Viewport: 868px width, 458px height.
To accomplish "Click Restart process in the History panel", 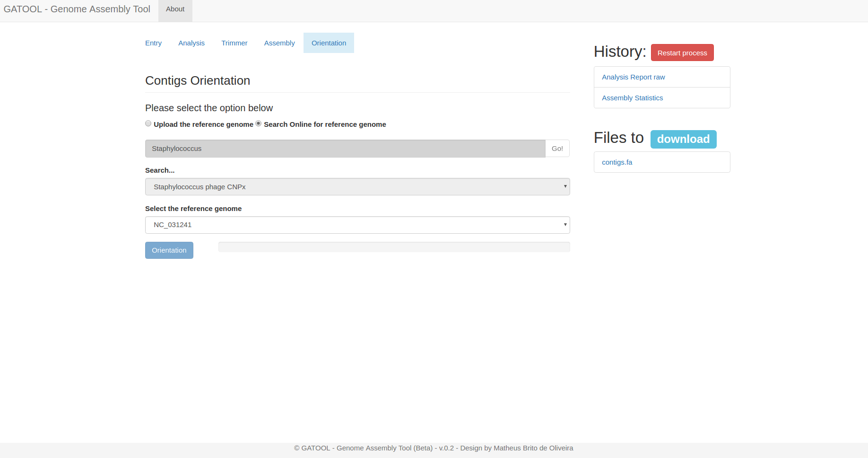I will point(682,53).
